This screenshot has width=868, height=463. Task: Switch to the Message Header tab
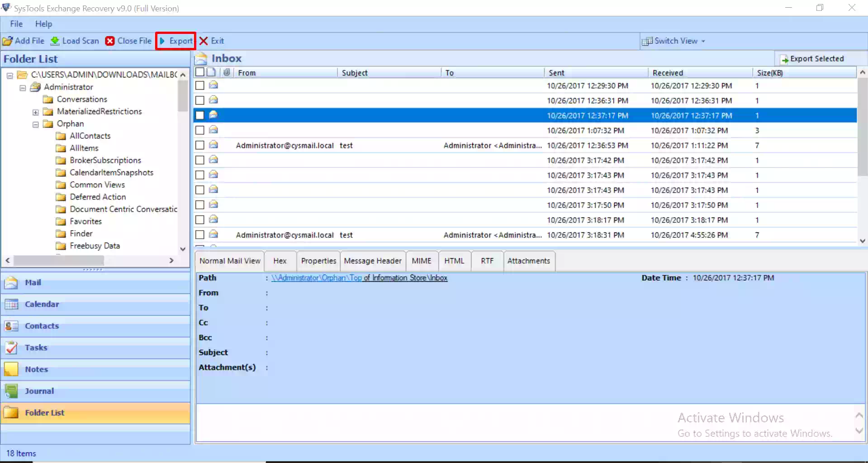pos(373,261)
